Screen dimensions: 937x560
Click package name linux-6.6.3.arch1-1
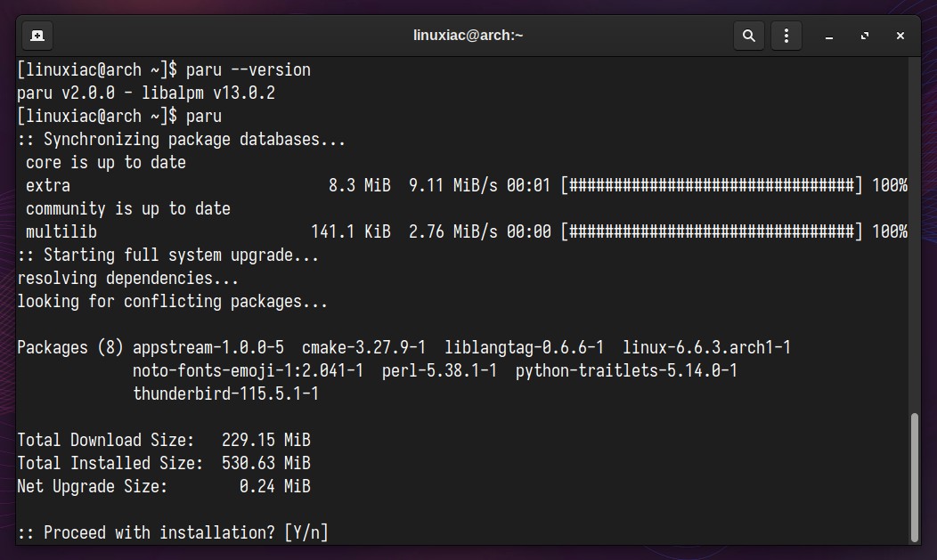pyautogui.click(x=706, y=347)
